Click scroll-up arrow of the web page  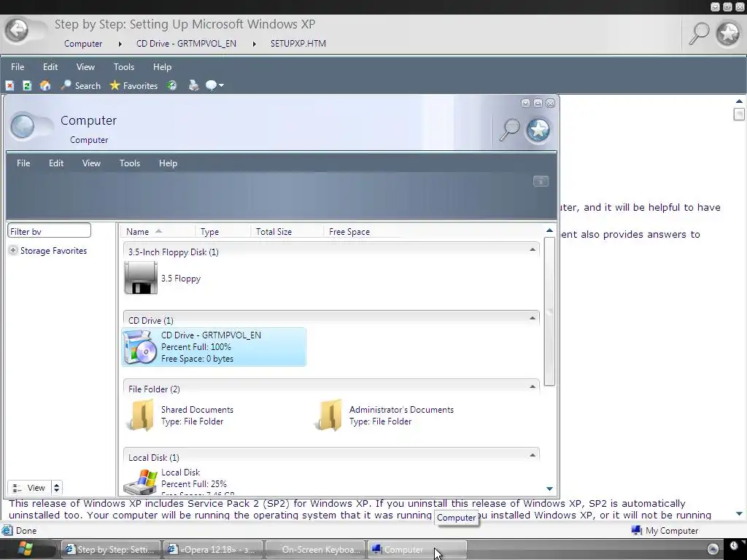click(739, 101)
